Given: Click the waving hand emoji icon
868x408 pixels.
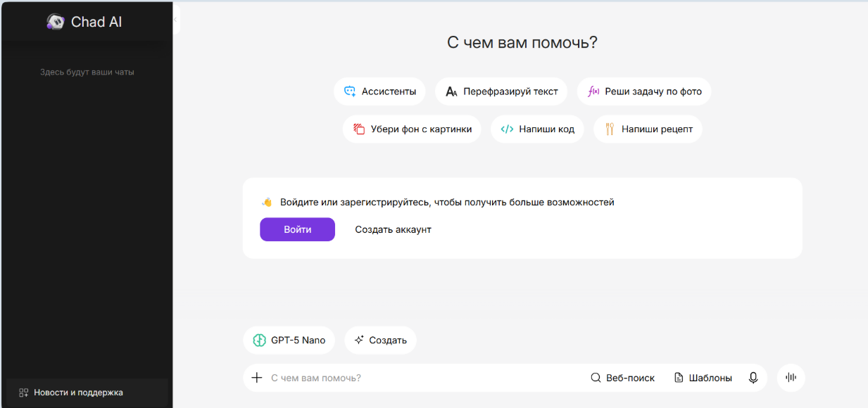Looking at the screenshot, I should (x=267, y=202).
